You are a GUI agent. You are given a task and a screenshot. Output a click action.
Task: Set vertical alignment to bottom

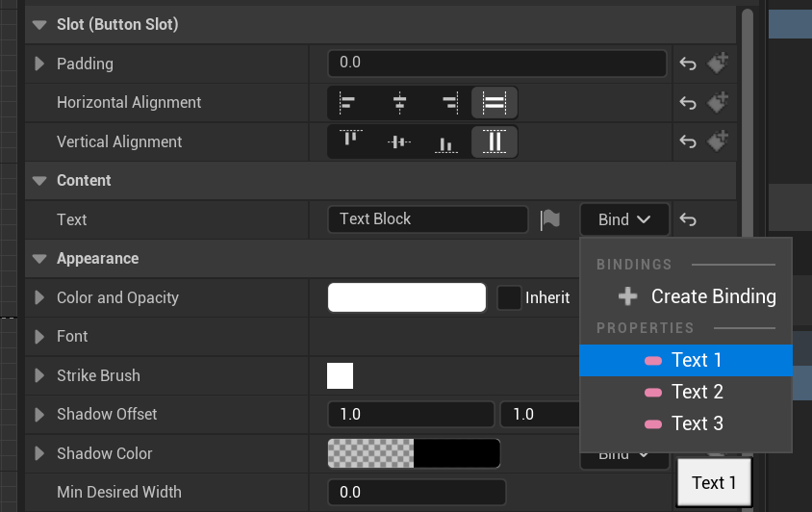click(x=445, y=141)
